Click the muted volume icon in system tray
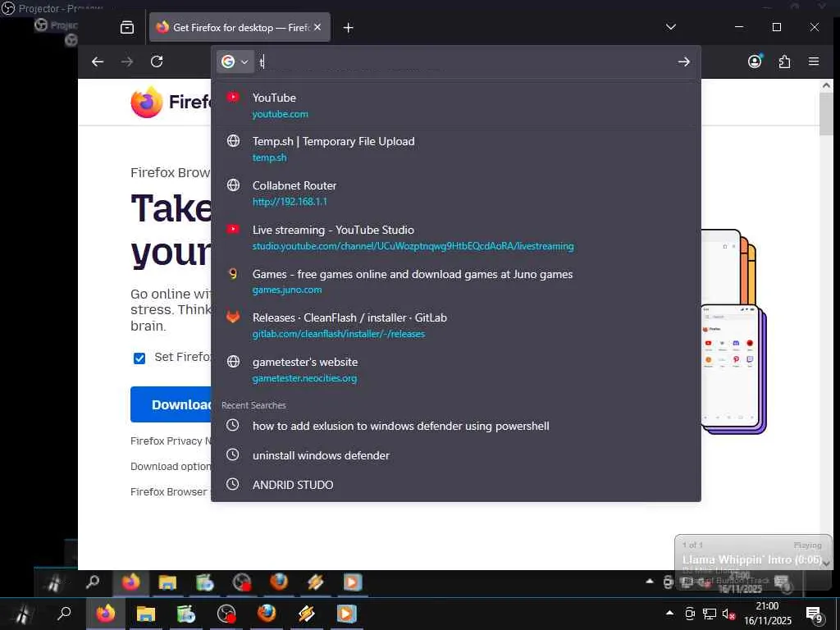This screenshot has height=630, width=840. pos(728,614)
